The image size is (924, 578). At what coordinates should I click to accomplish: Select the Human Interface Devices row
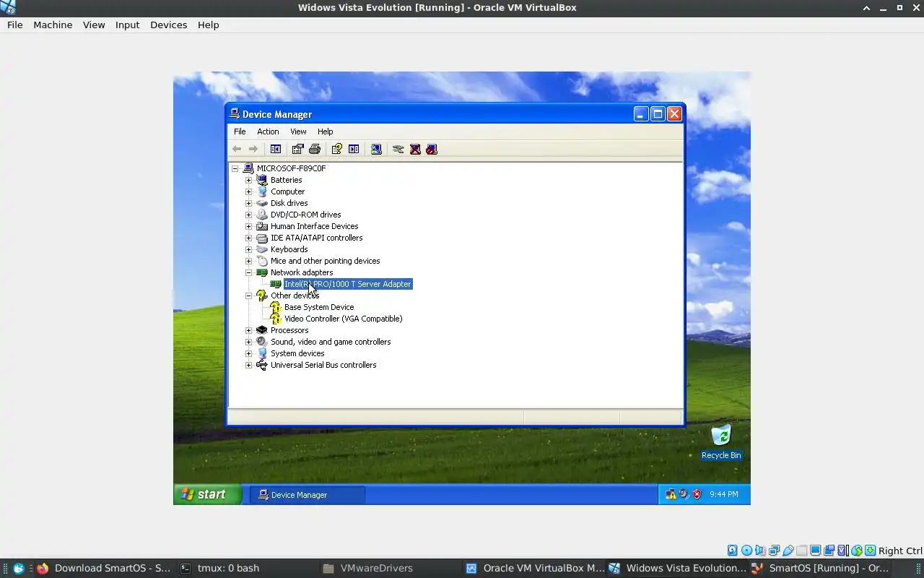tap(314, 226)
